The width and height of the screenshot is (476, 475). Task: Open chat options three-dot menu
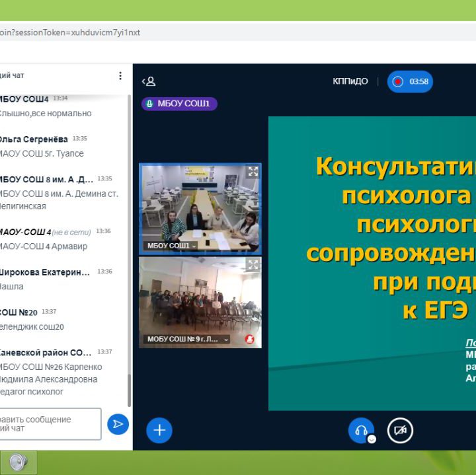(x=120, y=76)
